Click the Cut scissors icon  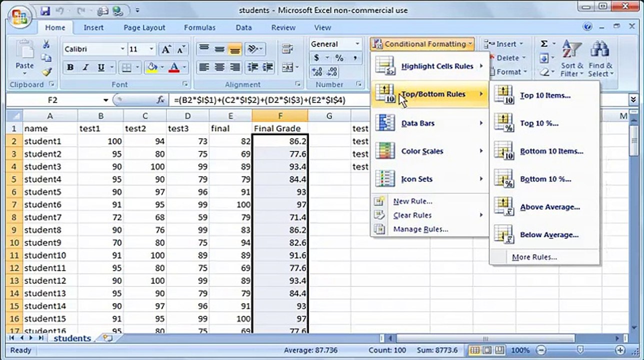46,44
